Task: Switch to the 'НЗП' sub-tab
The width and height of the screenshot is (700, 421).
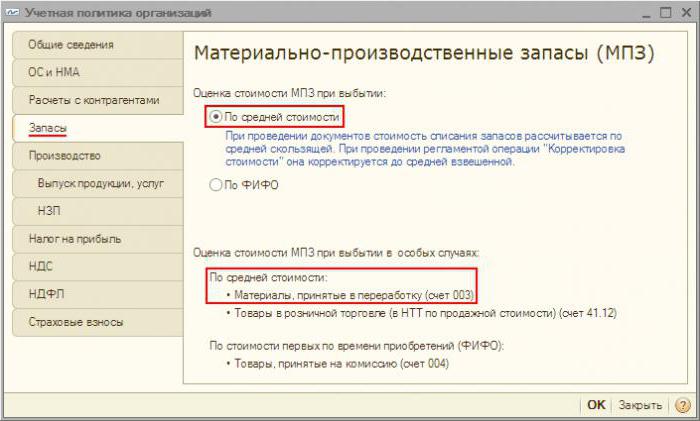Action: point(100,211)
